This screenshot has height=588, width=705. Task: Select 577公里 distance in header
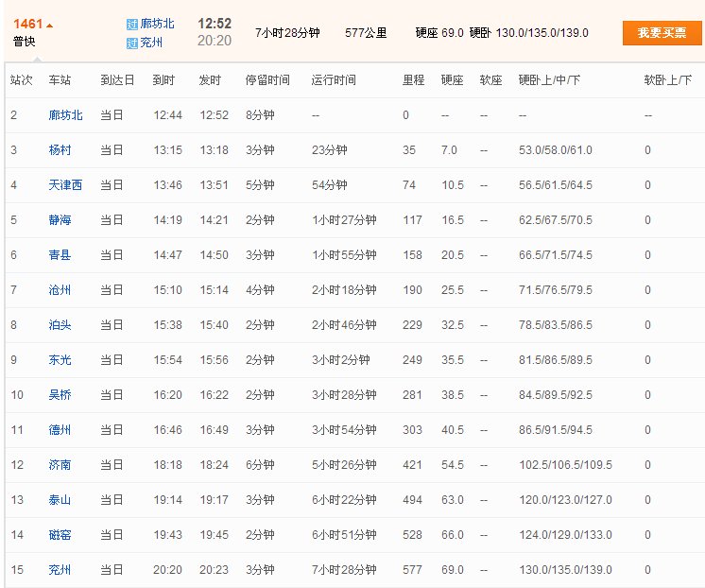click(x=366, y=33)
